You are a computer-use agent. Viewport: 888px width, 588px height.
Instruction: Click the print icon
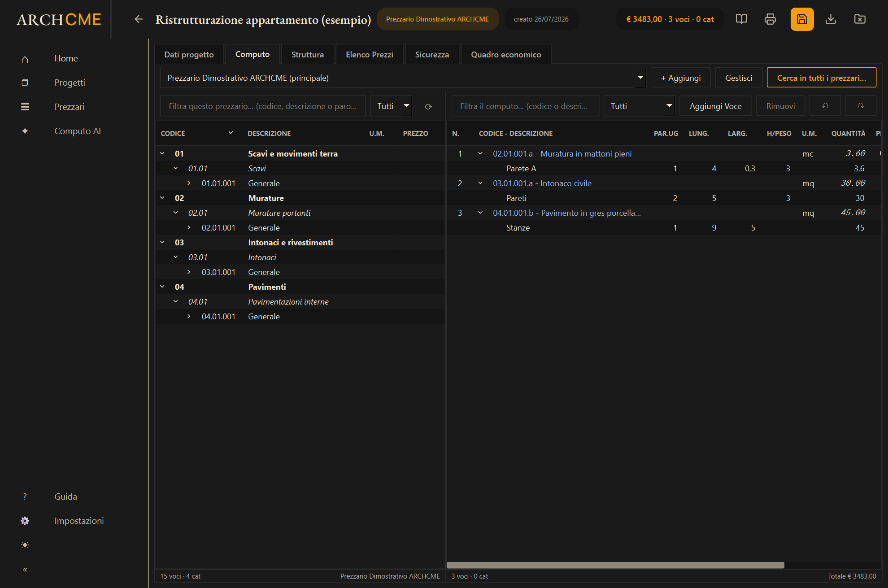point(770,19)
